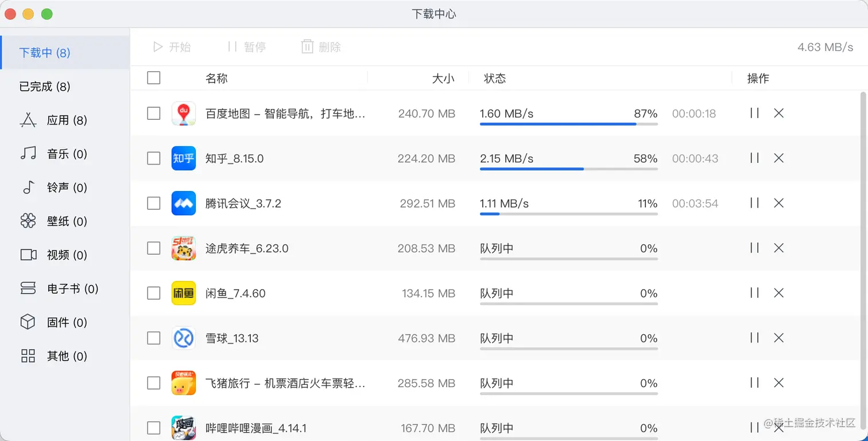This screenshot has width=868, height=441.
Task: Click the 2.15 MB/s speed value
Action: point(507,158)
